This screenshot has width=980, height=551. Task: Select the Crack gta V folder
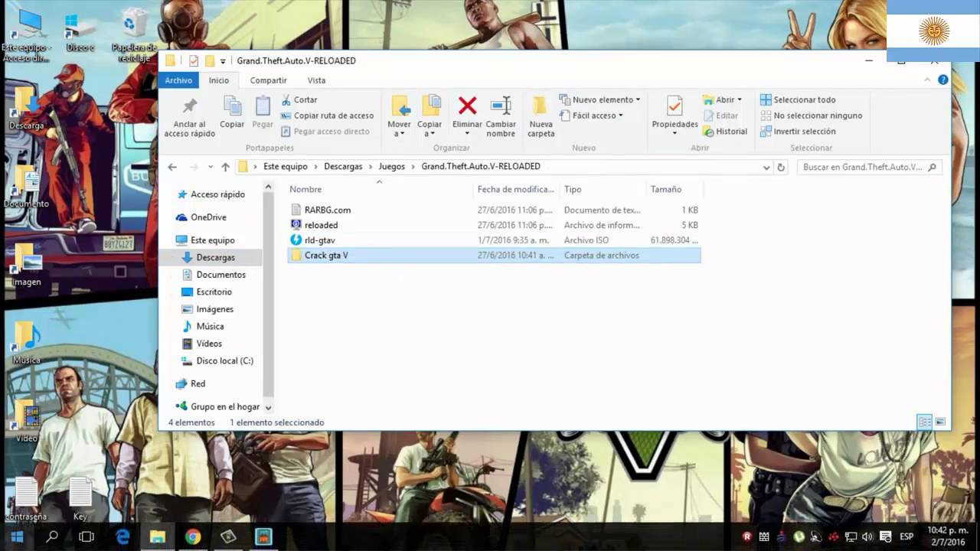[494, 256]
